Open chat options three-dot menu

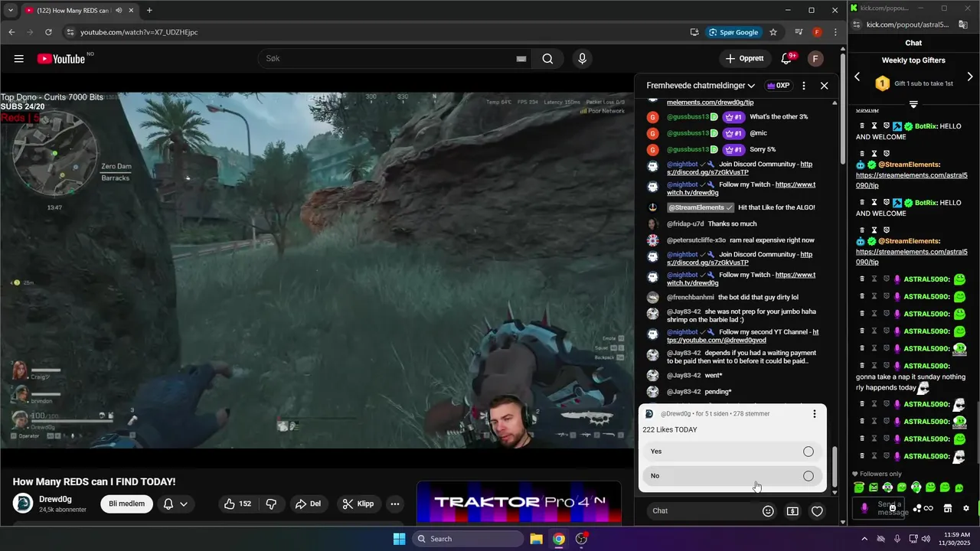[x=803, y=86]
